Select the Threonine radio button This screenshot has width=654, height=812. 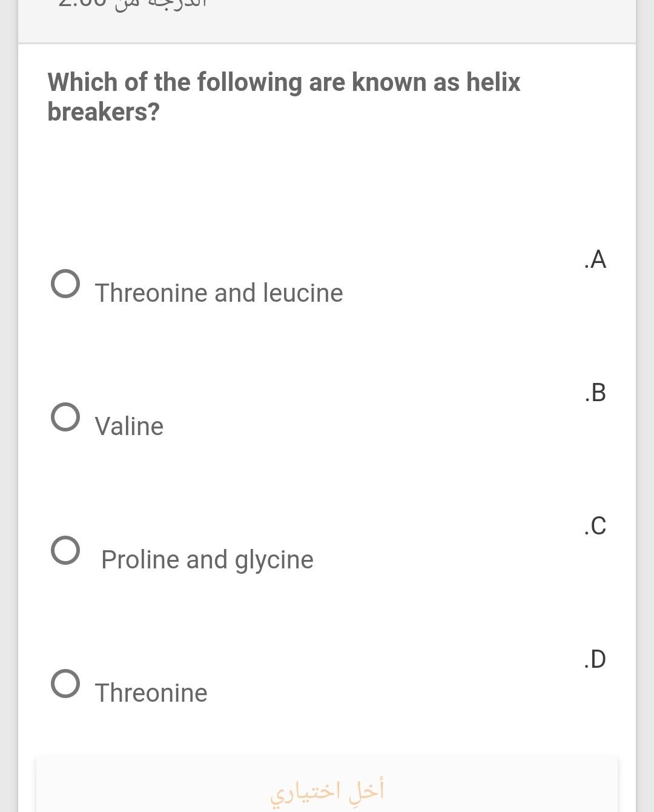point(65,684)
